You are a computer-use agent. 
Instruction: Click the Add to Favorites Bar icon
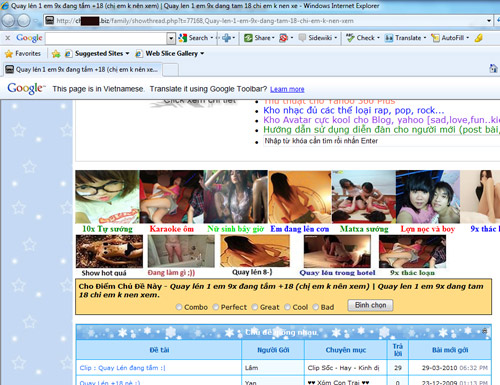tap(56, 54)
